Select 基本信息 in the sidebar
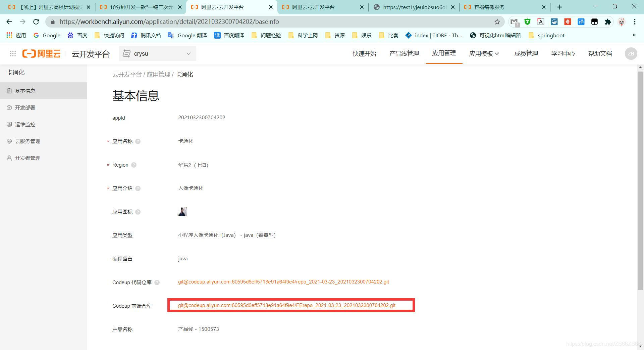Viewport: 644px width, 350px height. 44,91
